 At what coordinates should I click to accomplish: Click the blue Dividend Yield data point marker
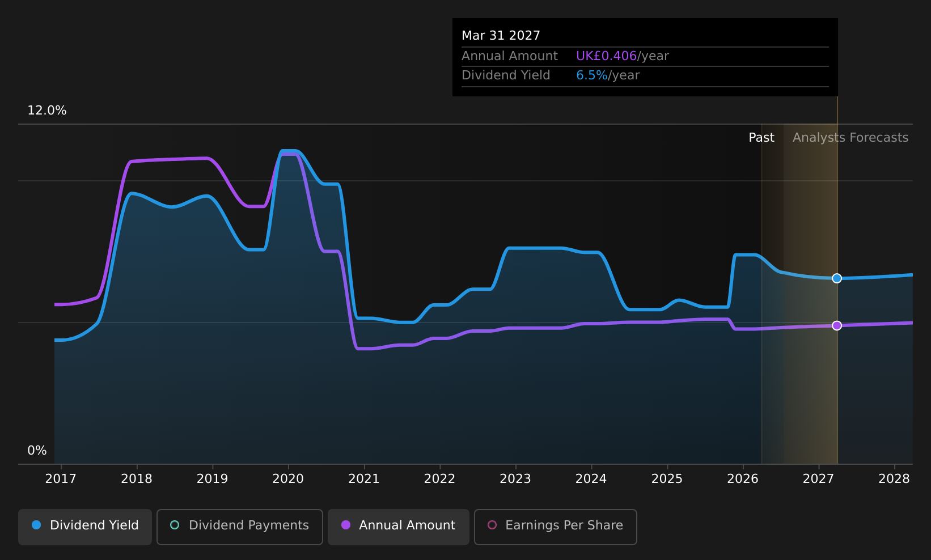pos(837,278)
